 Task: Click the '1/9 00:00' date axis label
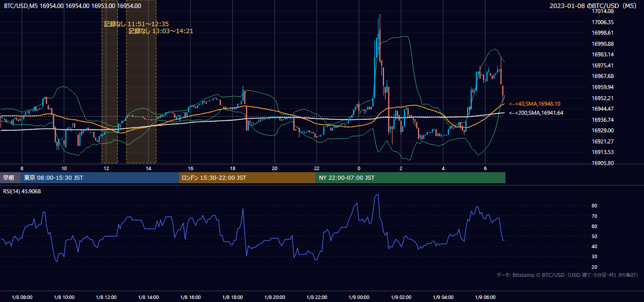pos(359,297)
